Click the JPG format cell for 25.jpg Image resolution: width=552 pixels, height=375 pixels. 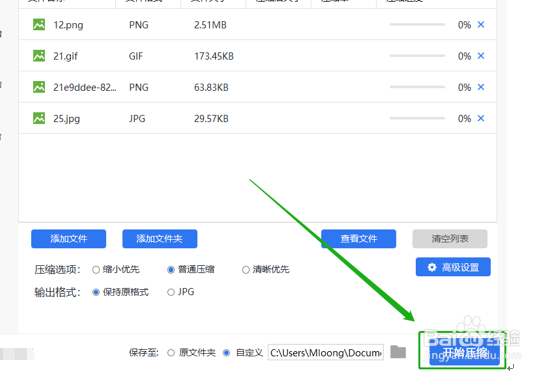(137, 119)
